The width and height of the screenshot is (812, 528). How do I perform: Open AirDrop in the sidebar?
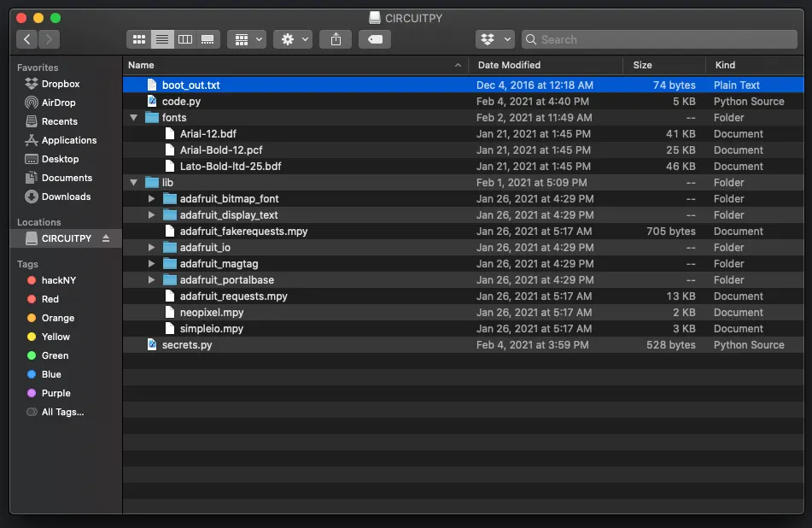(x=59, y=103)
